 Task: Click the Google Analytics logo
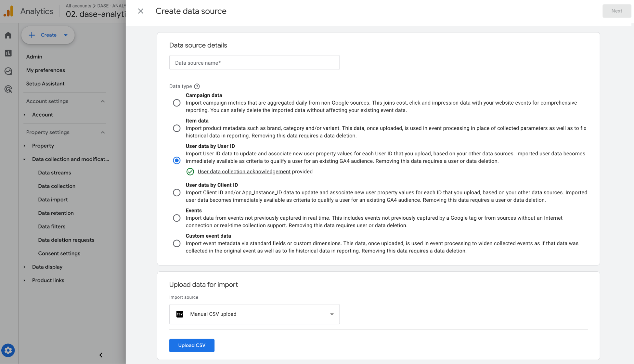click(x=9, y=11)
